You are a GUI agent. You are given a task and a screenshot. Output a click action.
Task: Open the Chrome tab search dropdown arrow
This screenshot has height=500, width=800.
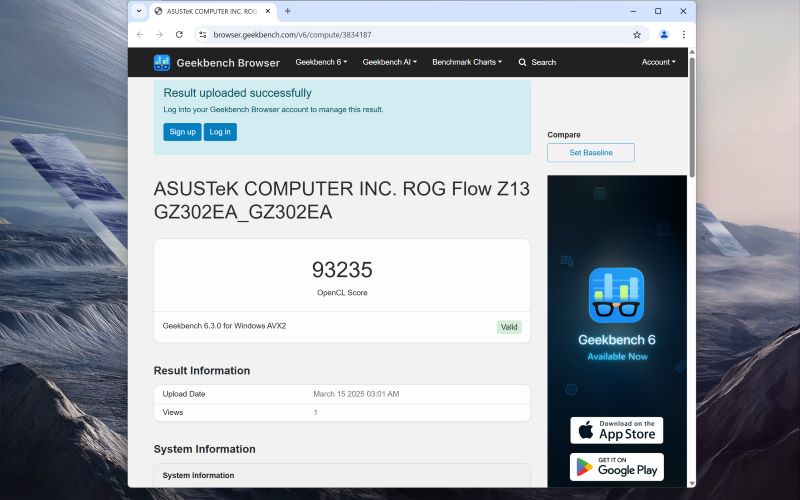tap(139, 11)
